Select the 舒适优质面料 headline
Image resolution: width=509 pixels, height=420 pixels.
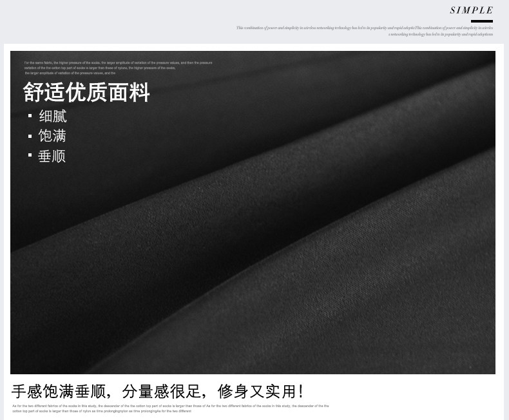pyautogui.click(x=86, y=93)
